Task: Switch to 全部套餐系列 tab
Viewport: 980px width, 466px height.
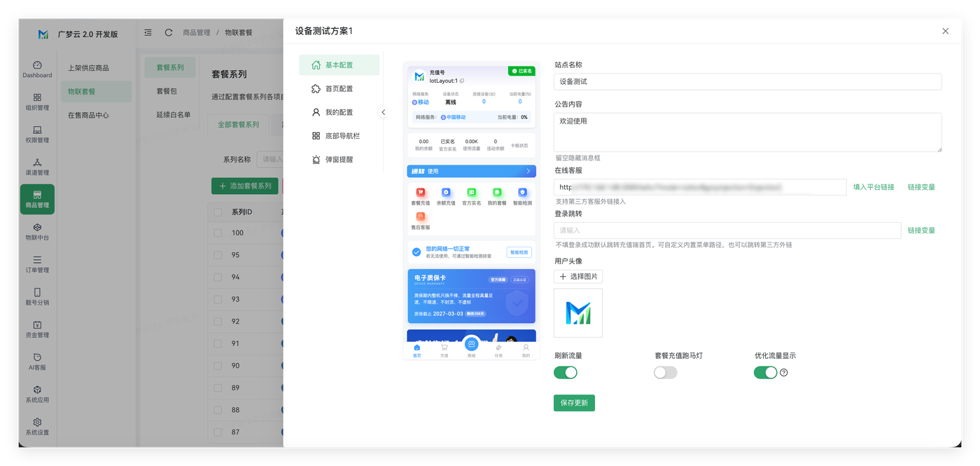Action: click(x=238, y=125)
